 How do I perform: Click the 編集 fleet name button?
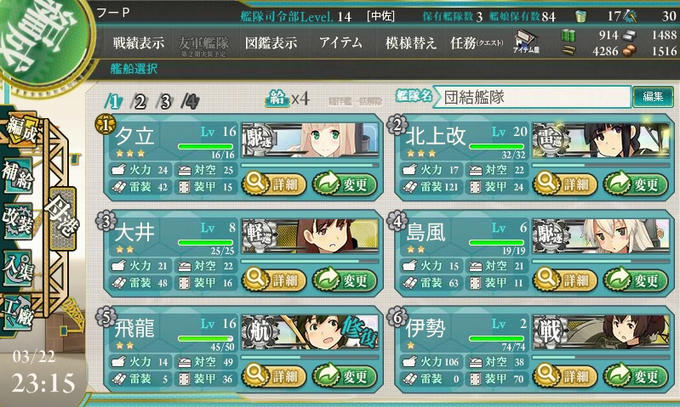653,96
